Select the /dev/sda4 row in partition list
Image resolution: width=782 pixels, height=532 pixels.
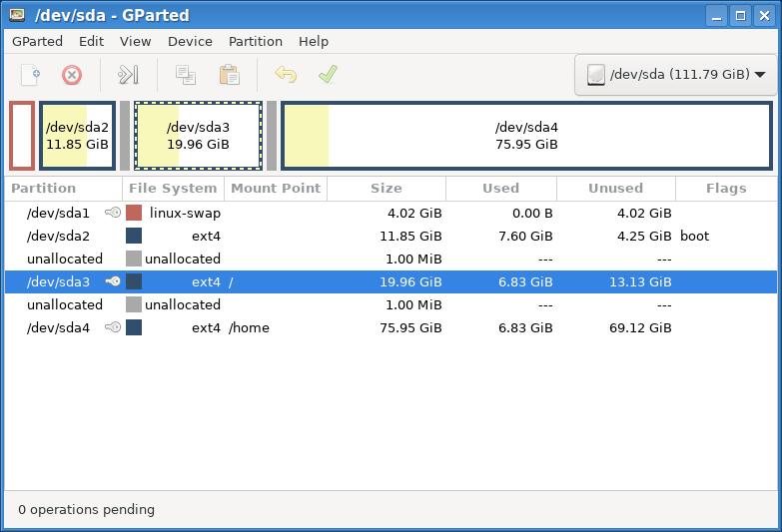(391, 327)
